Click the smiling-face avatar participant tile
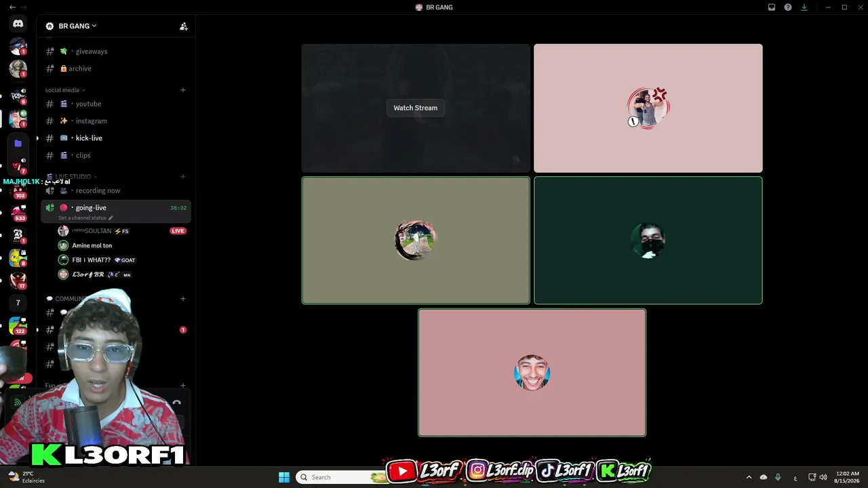This screenshot has width=868, height=488. 532,373
